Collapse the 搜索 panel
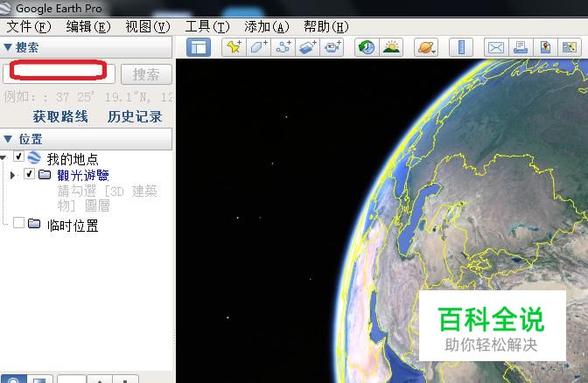The height and width of the screenshot is (383, 588). [7, 47]
